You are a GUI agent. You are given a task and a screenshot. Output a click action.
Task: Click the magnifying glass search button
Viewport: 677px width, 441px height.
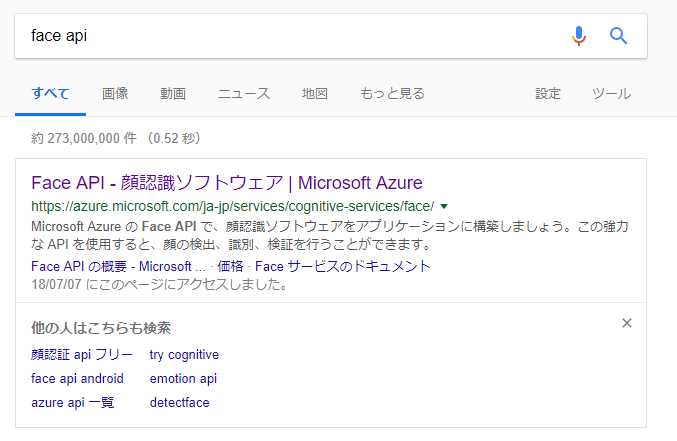click(618, 36)
